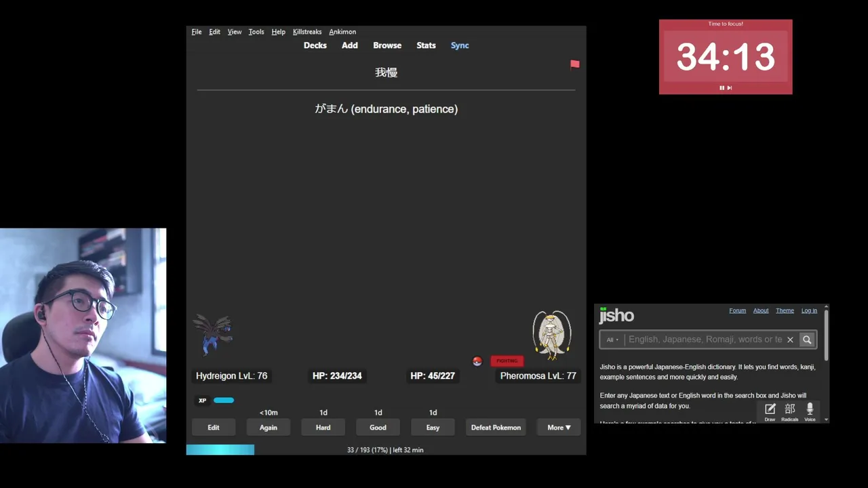Click the Jisho logo
Viewport: 868px width, 488px height.
point(616,315)
